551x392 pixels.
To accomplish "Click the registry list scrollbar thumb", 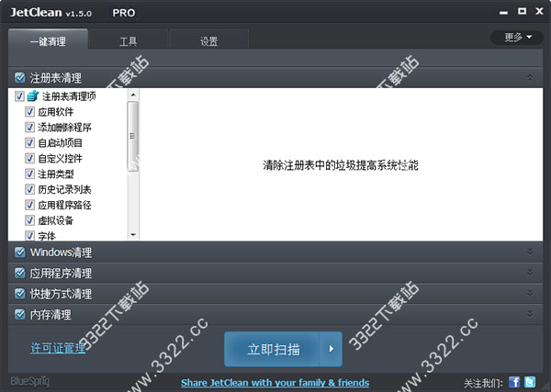I will tap(133, 136).
